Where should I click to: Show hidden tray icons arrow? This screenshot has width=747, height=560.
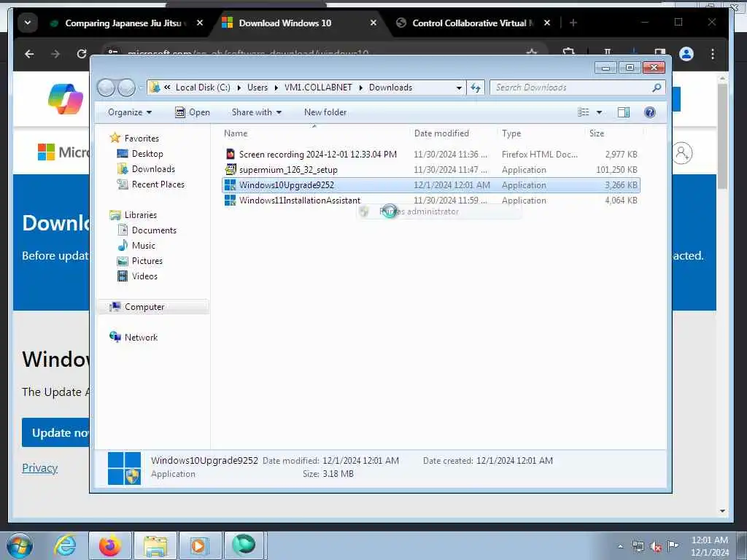point(620,547)
